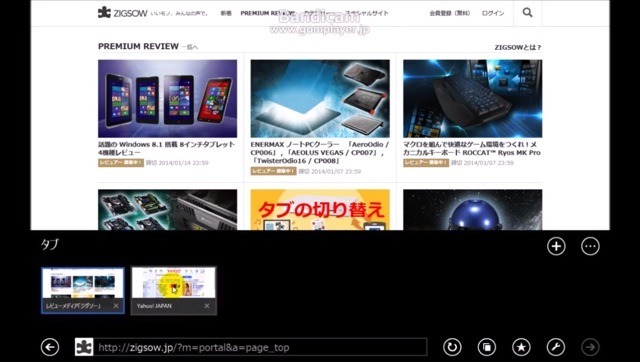This screenshot has width=640, height=362.
Task: Open PREMIUM REVIEW in the top navigation
Action: (x=267, y=13)
